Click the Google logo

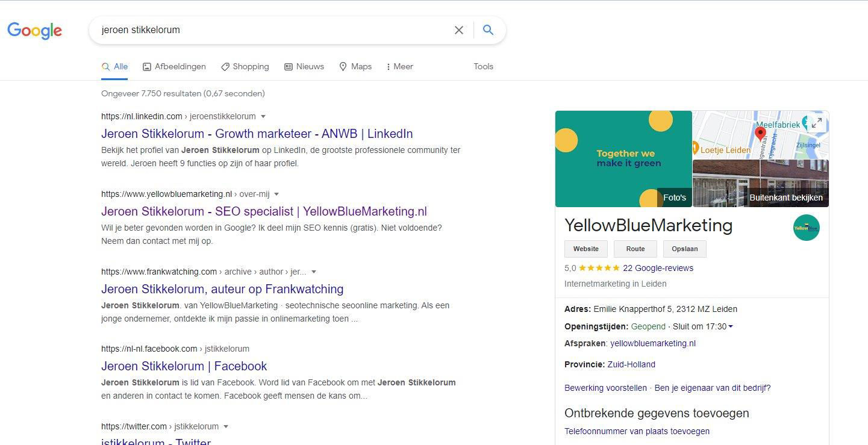34,30
